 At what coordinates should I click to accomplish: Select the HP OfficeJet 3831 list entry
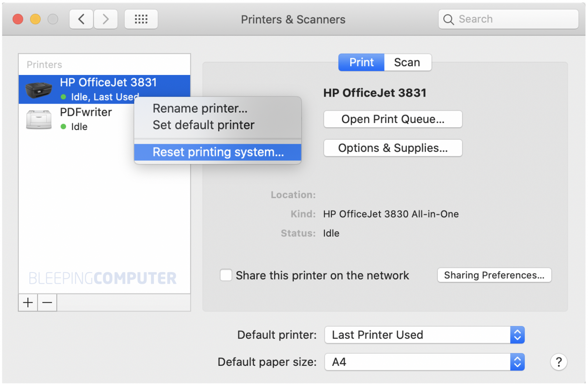coord(104,89)
